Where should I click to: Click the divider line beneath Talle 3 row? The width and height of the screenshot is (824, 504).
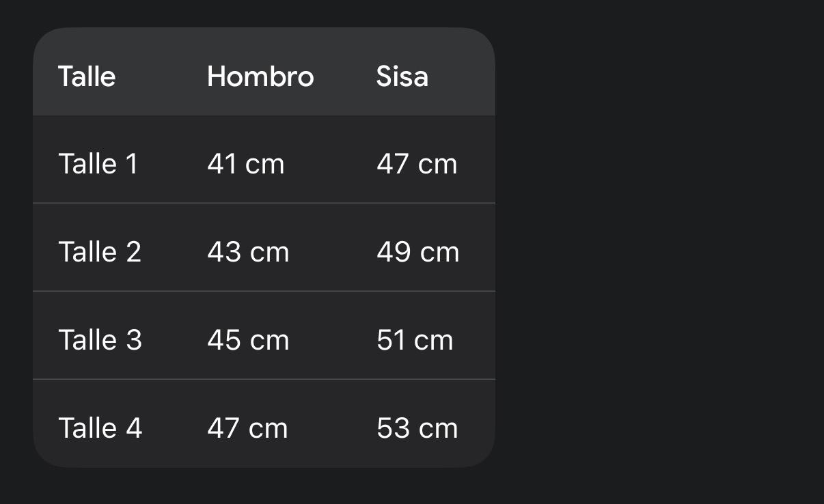[264, 379]
